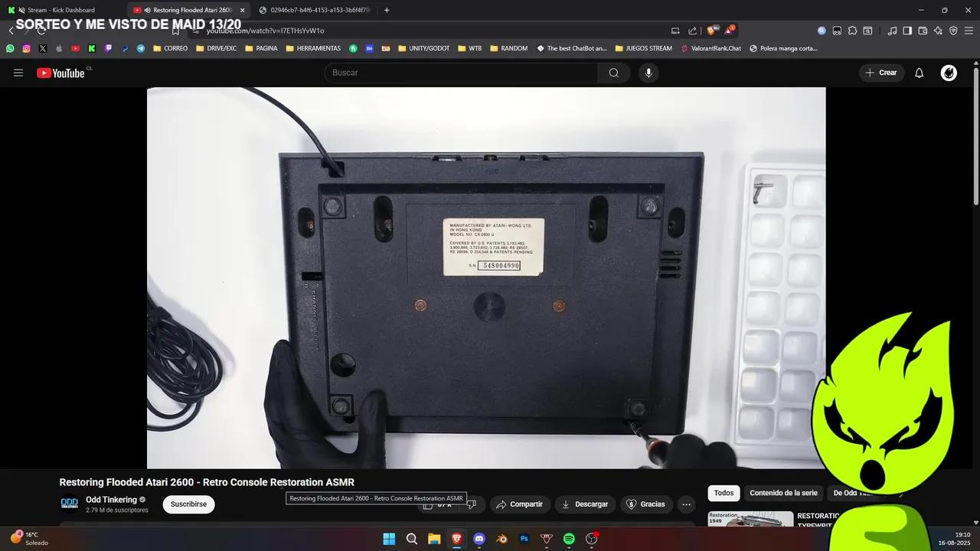Open Kick bookmark icon in bookmarks bar

click(92, 48)
